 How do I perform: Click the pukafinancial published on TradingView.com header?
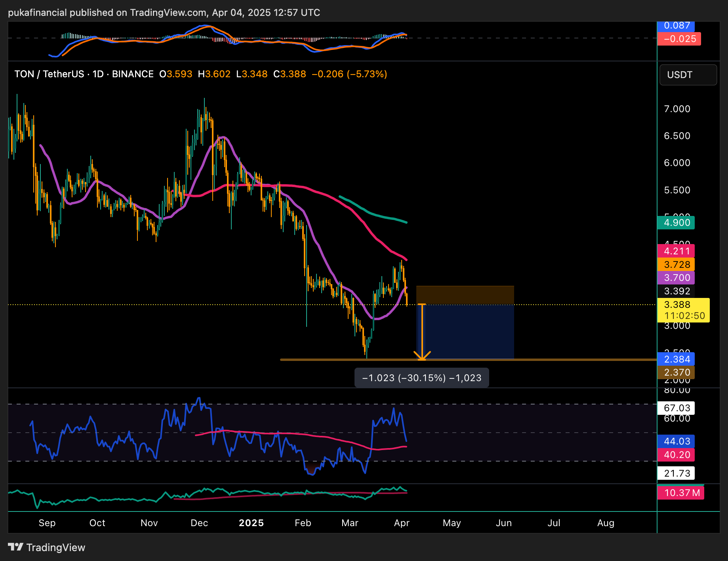164,13
